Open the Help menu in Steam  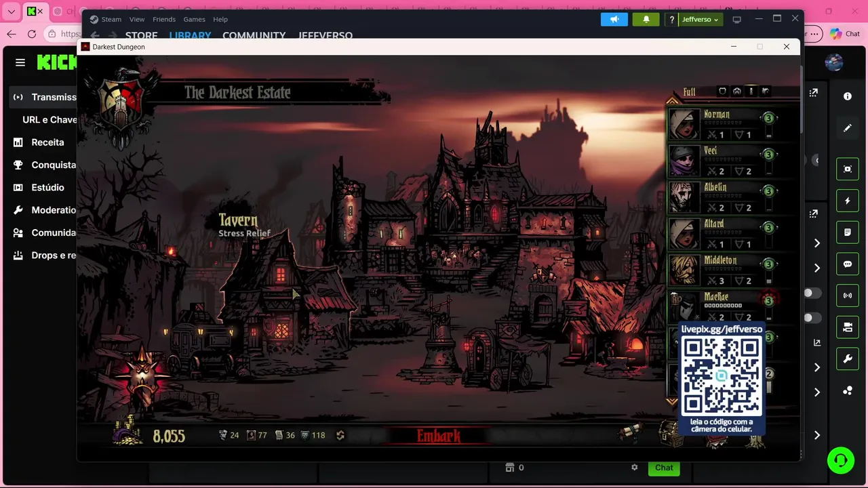(x=220, y=19)
